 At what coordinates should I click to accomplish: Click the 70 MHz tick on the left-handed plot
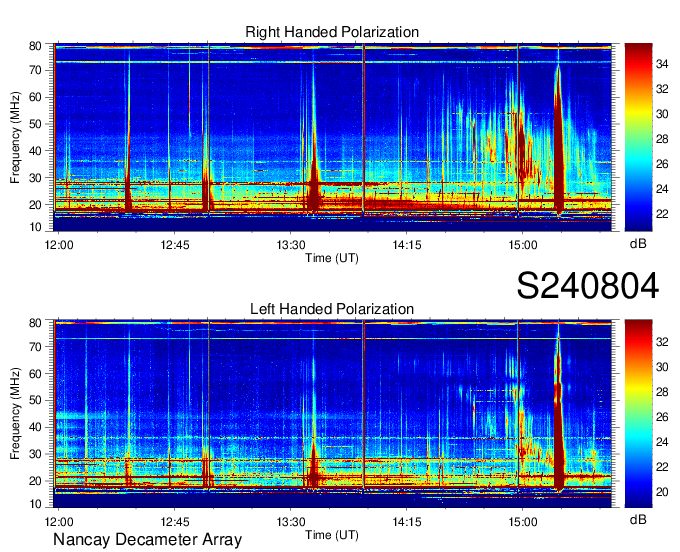[x=35, y=347]
